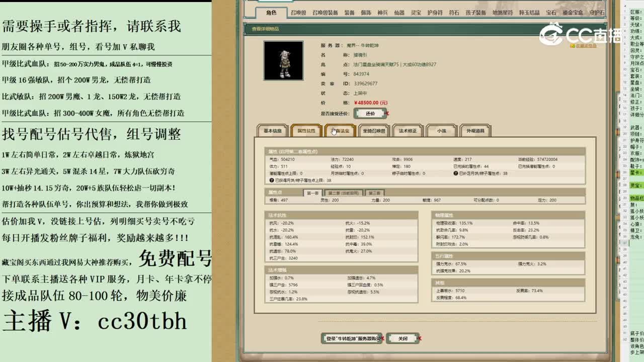Switch attribute points to 第三套
The height and width of the screenshot is (362, 644).
pos(374,193)
